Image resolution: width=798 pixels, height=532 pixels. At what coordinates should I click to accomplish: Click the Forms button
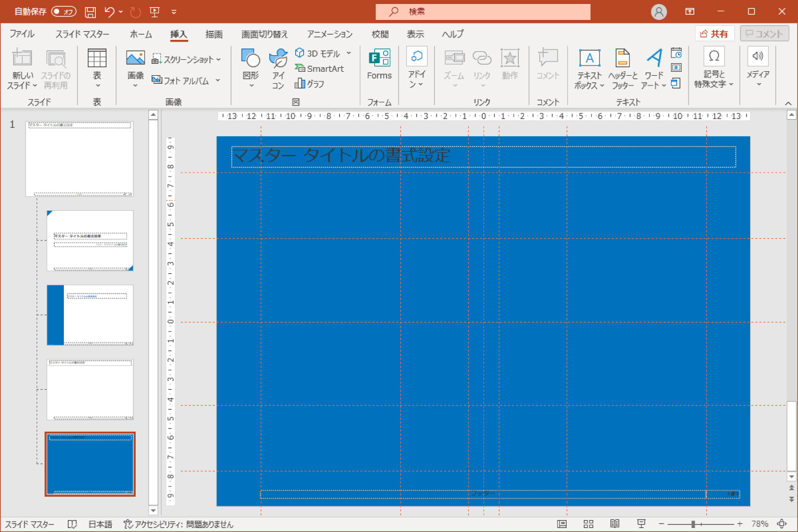coord(380,65)
